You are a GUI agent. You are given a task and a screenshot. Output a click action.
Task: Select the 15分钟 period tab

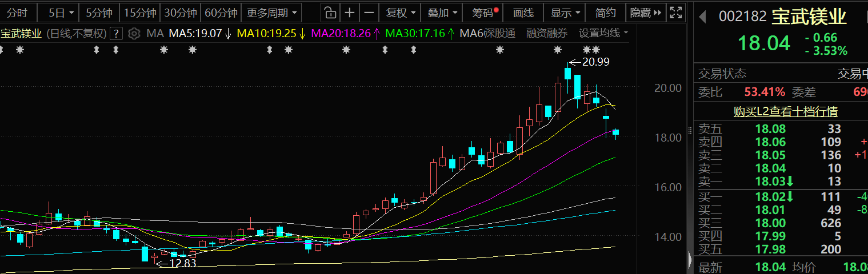point(140,13)
